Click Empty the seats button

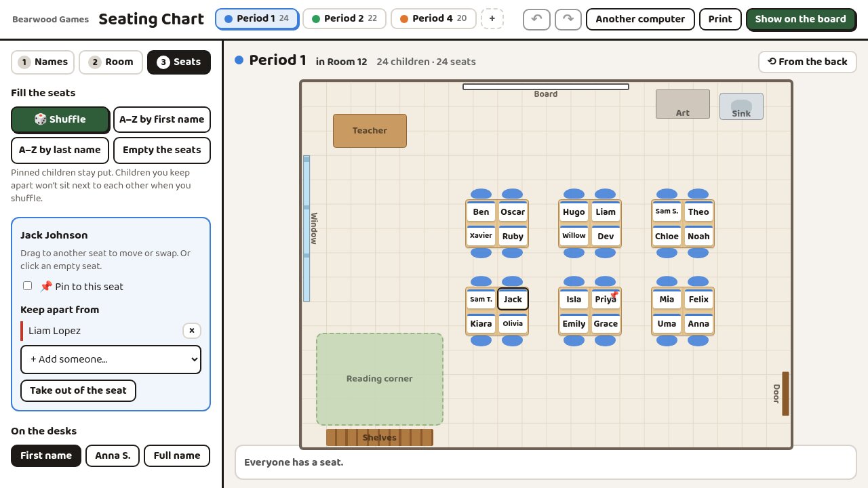162,150
